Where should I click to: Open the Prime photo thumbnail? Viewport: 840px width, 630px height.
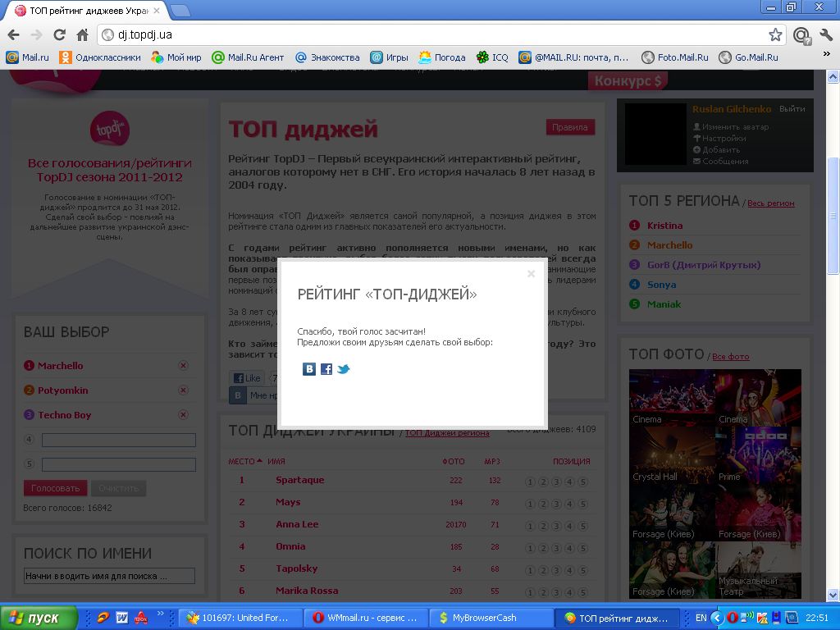tap(759, 454)
